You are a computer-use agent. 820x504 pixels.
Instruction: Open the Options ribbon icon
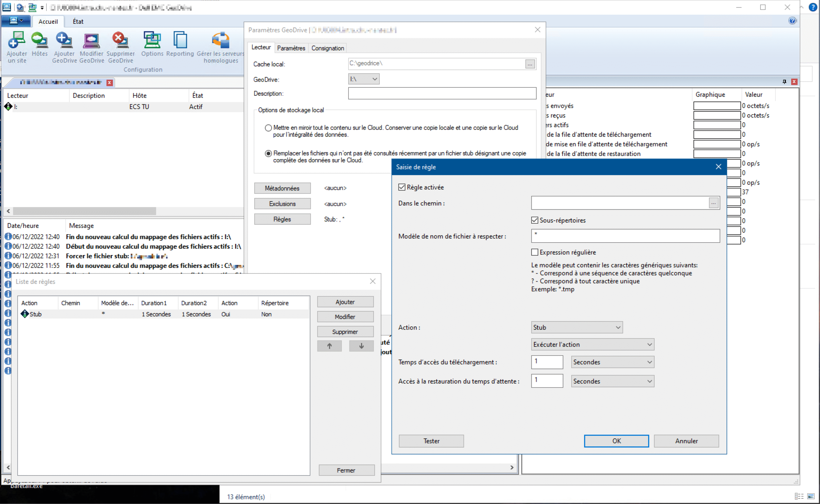tap(152, 41)
